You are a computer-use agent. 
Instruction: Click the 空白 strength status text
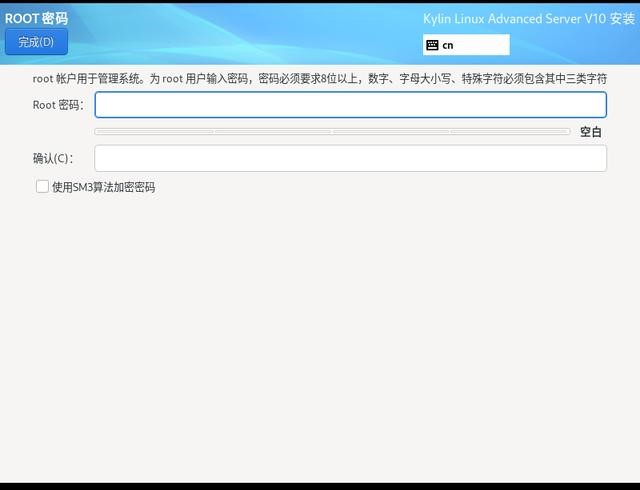coord(591,132)
